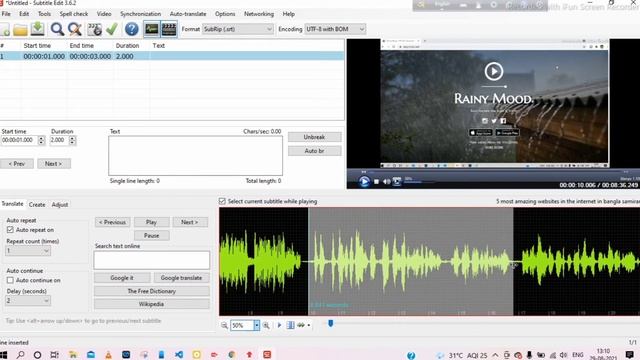Click the Start time column header
The height and width of the screenshot is (360, 640).
tap(37, 46)
